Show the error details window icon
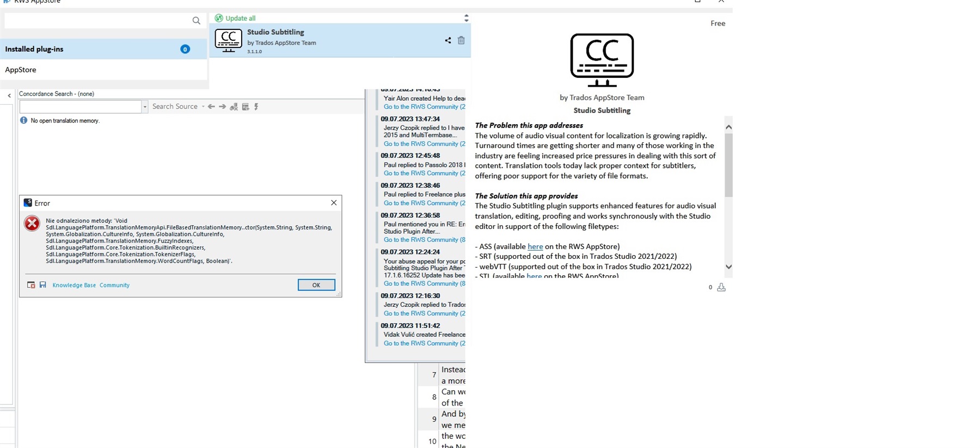980x448 pixels. click(31, 284)
